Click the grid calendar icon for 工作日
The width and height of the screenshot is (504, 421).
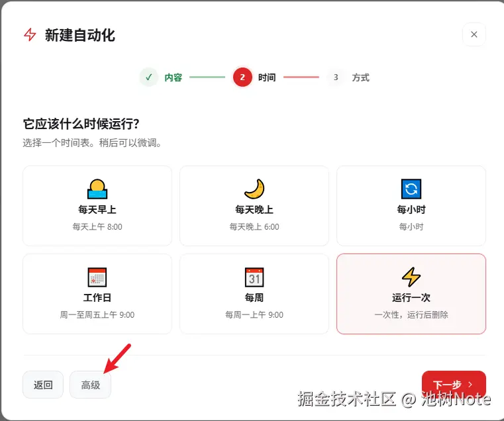coord(97,277)
